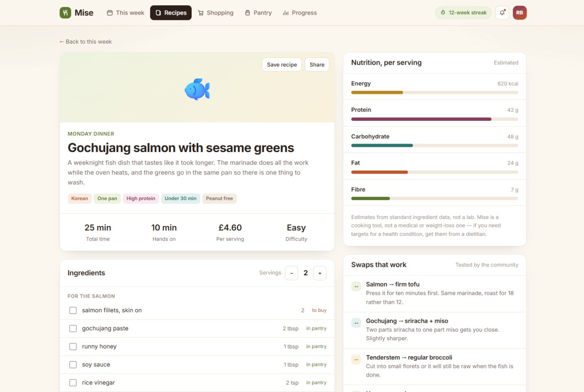584x392 pixels.
Task: Click the Save recipe button
Action: coord(282,65)
